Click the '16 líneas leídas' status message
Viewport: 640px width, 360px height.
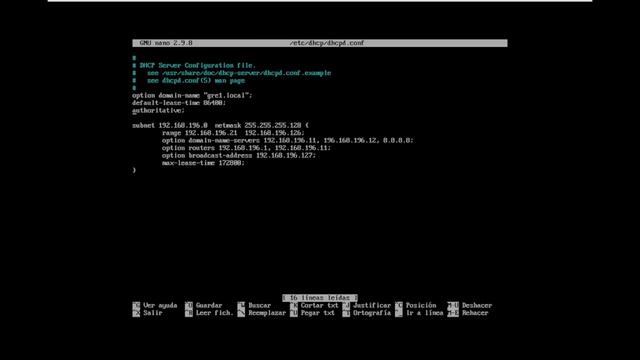click(x=320, y=298)
